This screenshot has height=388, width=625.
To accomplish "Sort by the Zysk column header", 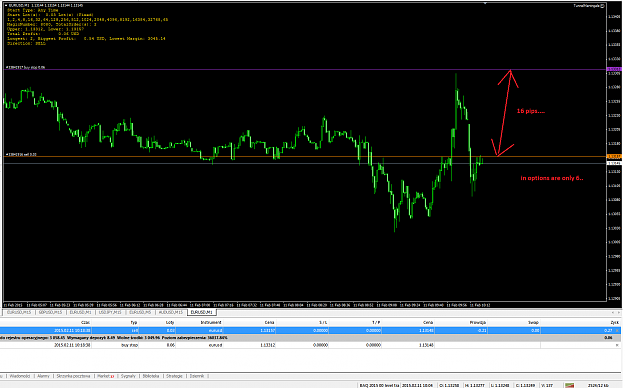I will (x=615, y=322).
